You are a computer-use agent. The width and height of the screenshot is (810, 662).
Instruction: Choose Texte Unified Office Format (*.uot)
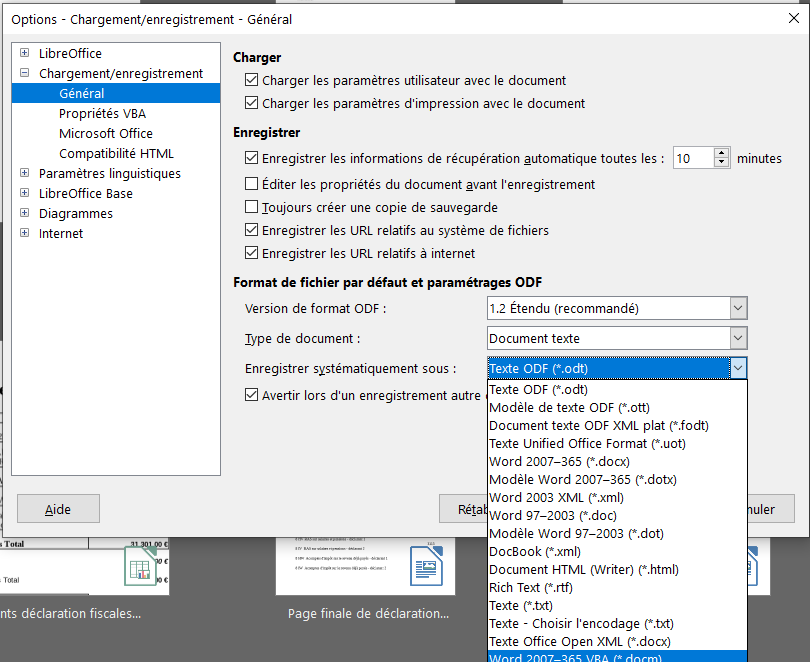pos(617,444)
